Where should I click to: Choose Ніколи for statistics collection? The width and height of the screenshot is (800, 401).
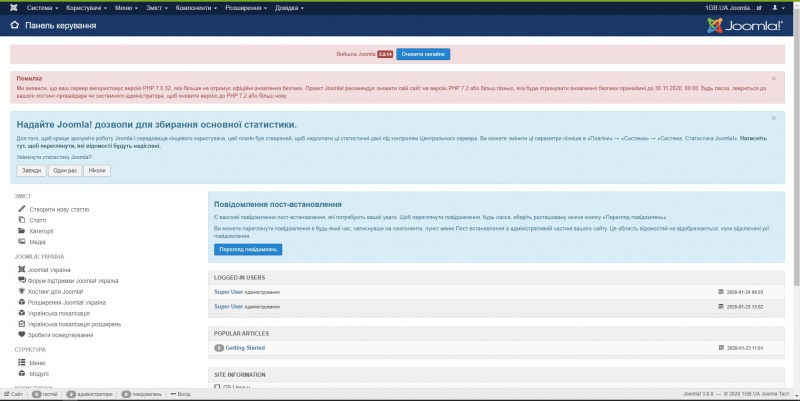click(x=97, y=170)
